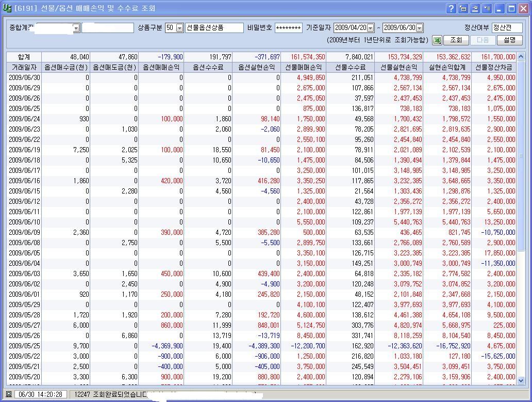Image resolution: width=532 pixels, height=402 pixels.
Task: Click the 조회 search button
Action: pyautogui.click(x=456, y=40)
